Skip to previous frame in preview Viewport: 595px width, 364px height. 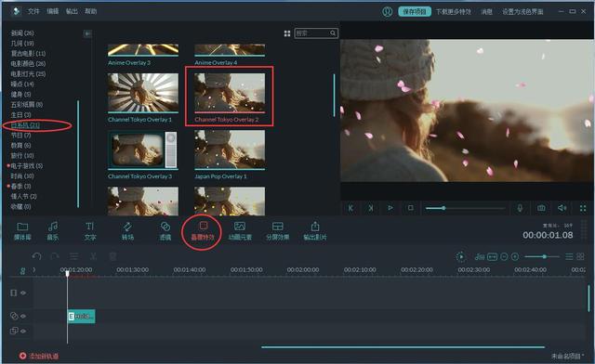coord(350,208)
